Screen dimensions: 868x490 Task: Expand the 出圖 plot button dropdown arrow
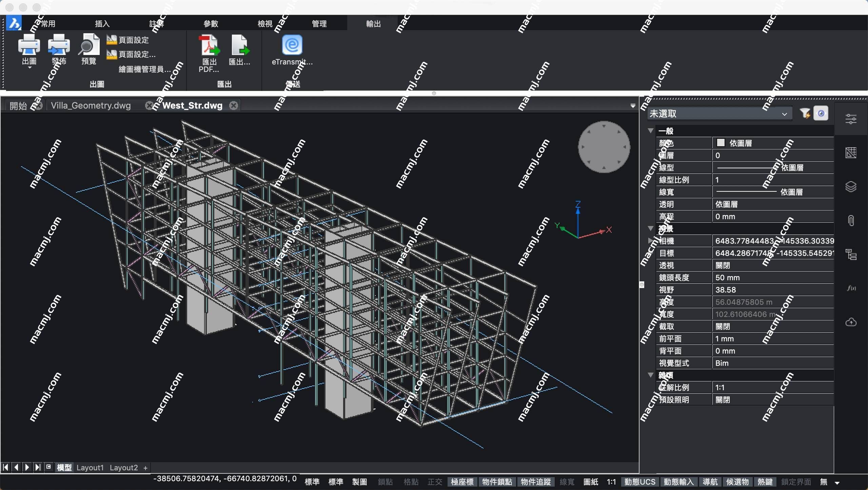29,68
